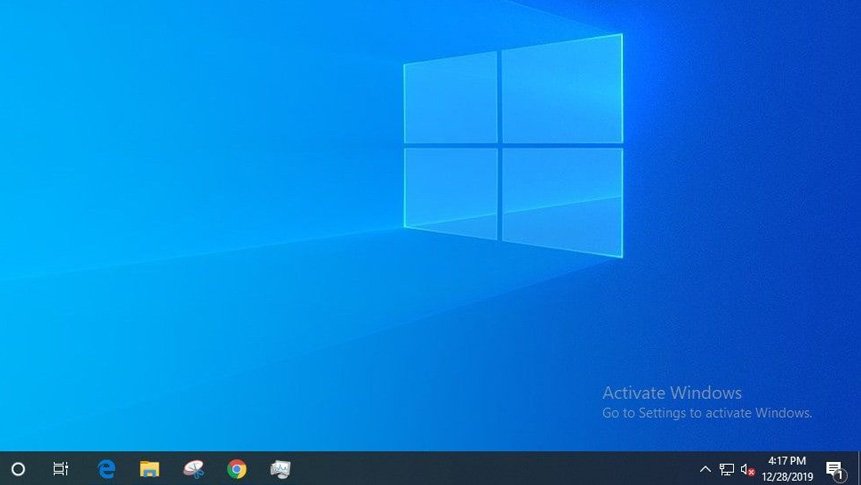Open Task View from the taskbar

point(60,469)
